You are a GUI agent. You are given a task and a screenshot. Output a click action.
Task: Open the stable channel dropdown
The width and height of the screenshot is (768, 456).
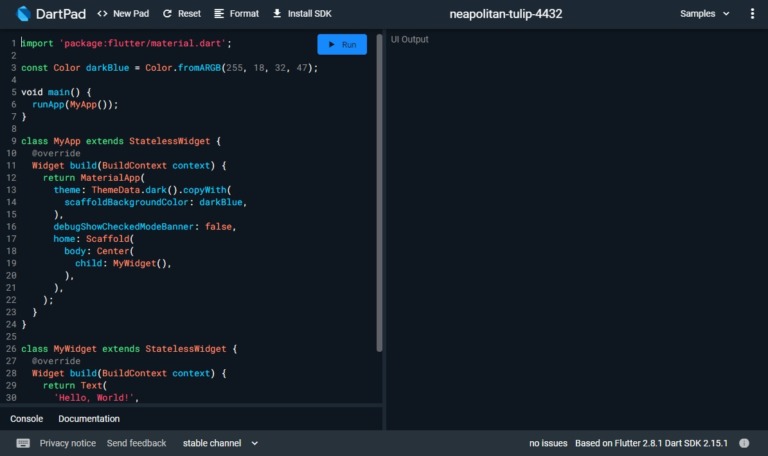[x=219, y=443]
